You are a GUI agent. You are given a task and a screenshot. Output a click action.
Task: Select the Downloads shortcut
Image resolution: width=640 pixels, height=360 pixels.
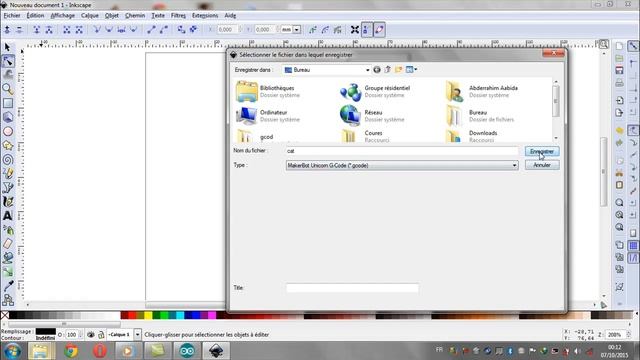tap(472, 136)
